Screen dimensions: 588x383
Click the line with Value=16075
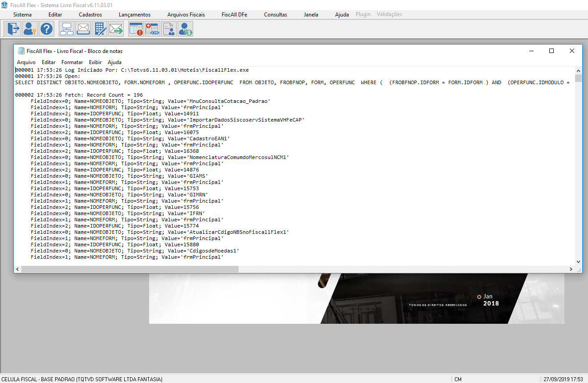click(115, 132)
